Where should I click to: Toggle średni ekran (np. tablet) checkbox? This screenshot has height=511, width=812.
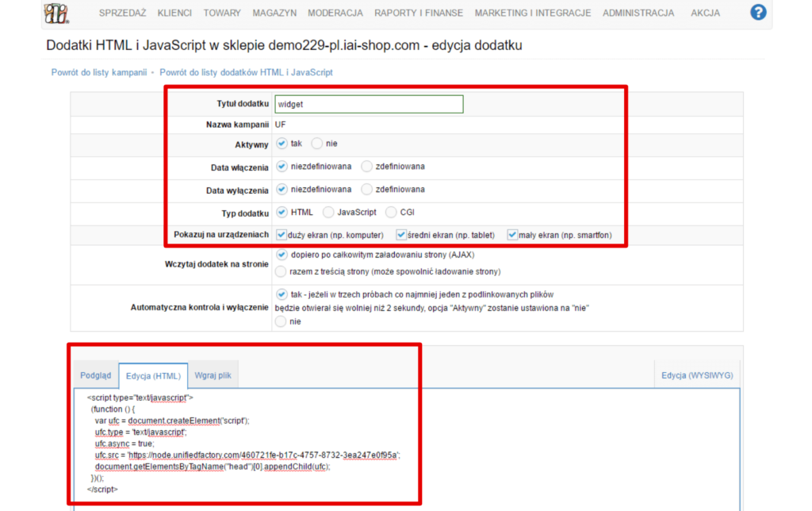pos(400,235)
